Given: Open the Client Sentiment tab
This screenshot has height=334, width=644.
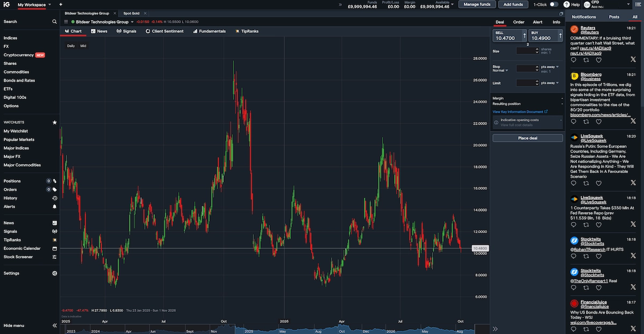Looking at the screenshot, I should pyautogui.click(x=164, y=31).
